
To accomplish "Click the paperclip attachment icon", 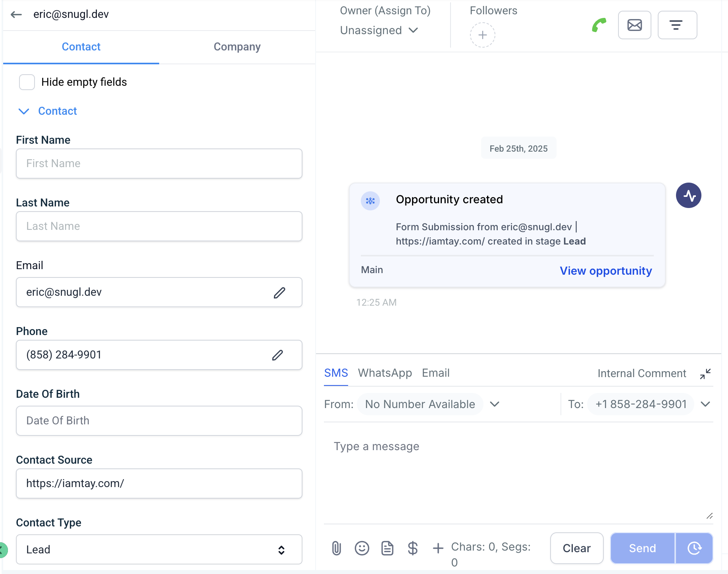I will tap(336, 548).
